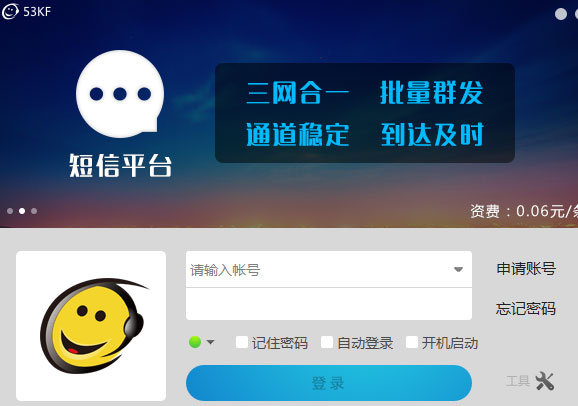Open the status selector arrow beside green dot
The image size is (578, 406).
(210, 342)
